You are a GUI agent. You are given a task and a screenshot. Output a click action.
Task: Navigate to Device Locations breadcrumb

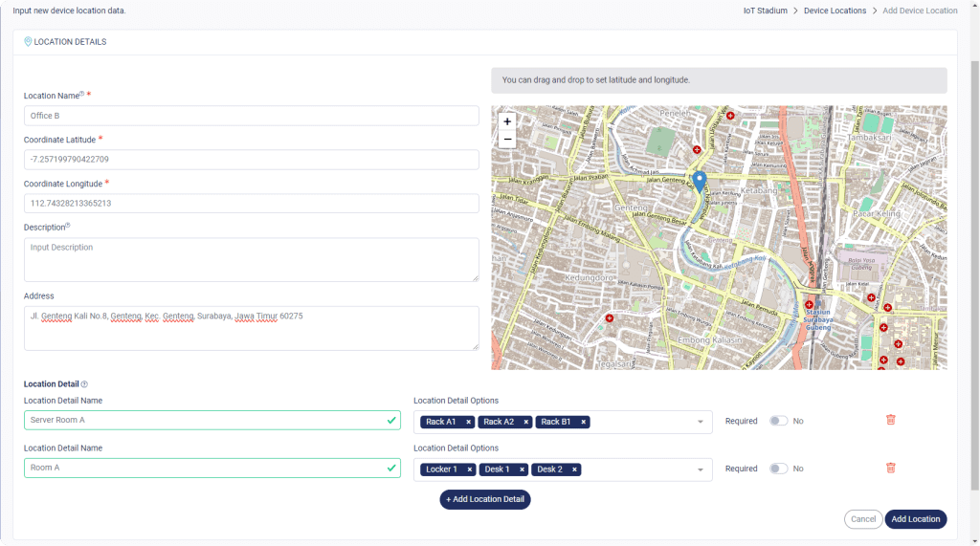(835, 11)
